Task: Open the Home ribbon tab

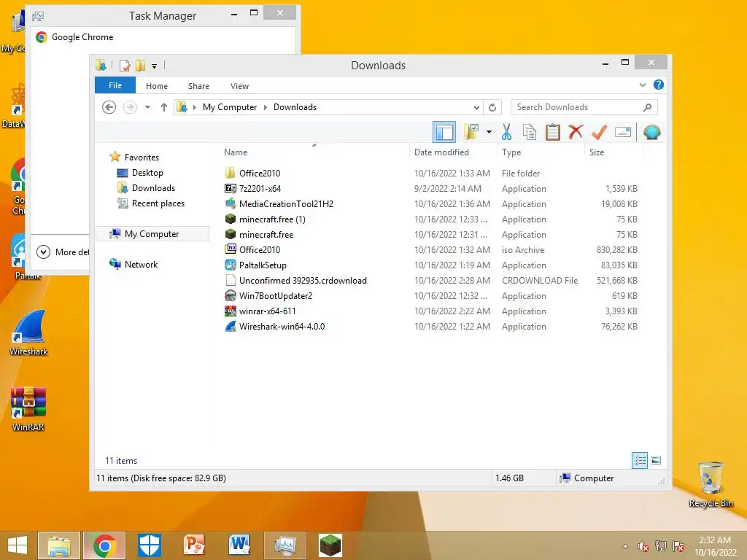Action: (x=157, y=86)
